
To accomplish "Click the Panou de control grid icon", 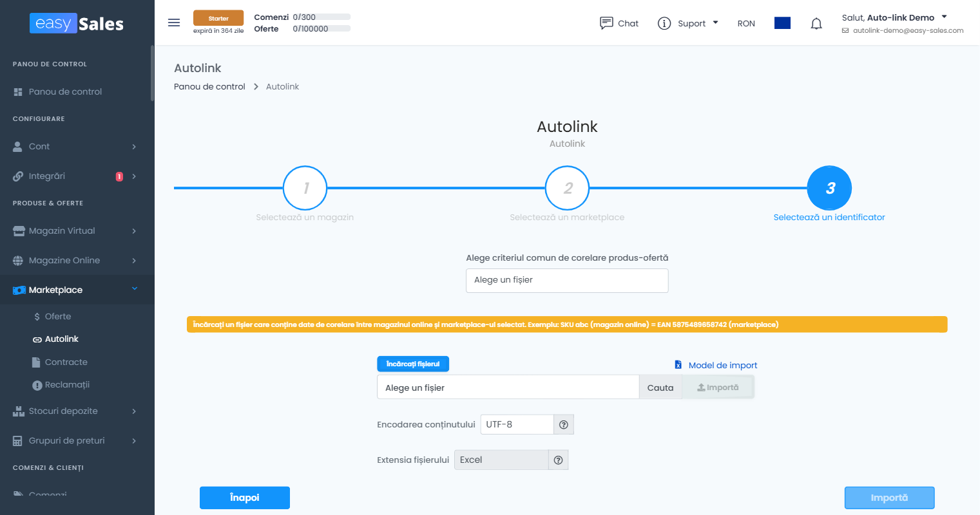I will pyautogui.click(x=18, y=92).
